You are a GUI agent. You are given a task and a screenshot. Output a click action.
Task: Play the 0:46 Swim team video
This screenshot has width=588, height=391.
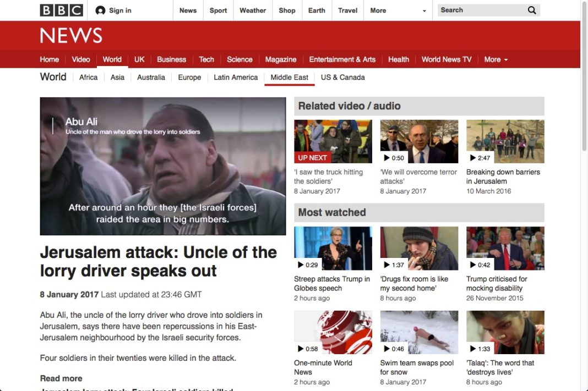point(419,332)
